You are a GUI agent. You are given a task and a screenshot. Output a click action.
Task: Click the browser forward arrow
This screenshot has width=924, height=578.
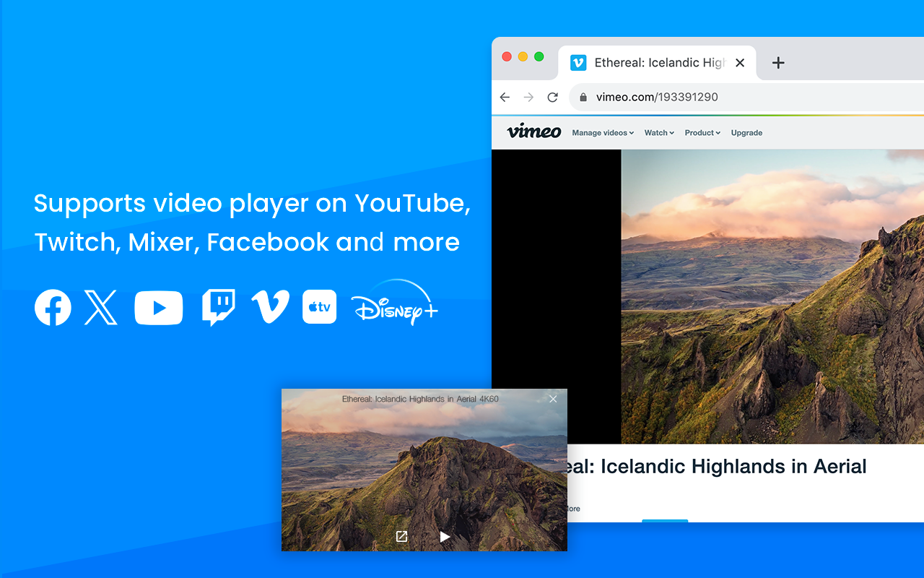coord(528,98)
